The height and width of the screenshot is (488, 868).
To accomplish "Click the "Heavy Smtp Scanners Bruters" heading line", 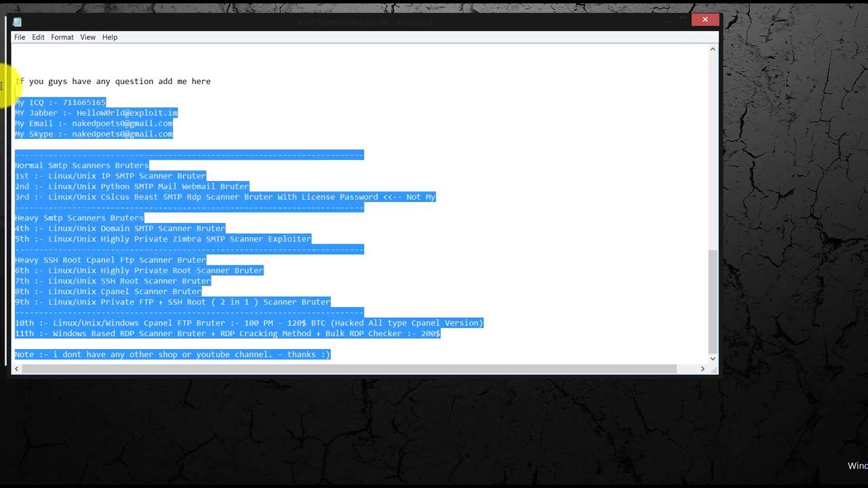I will click(x=79, y=218).
